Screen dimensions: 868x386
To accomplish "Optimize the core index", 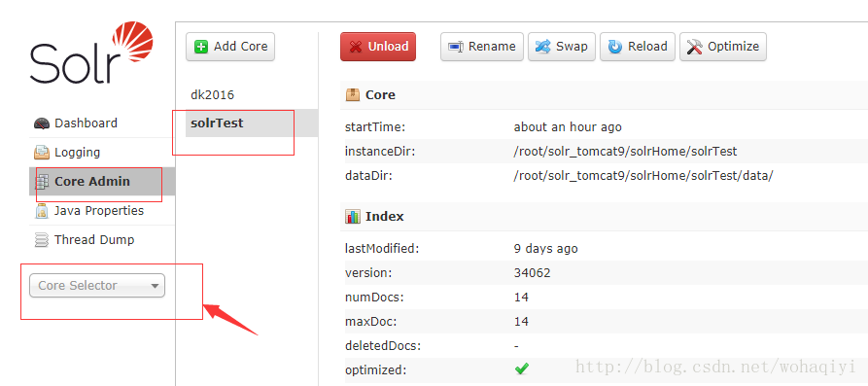I will pos(723,47).
